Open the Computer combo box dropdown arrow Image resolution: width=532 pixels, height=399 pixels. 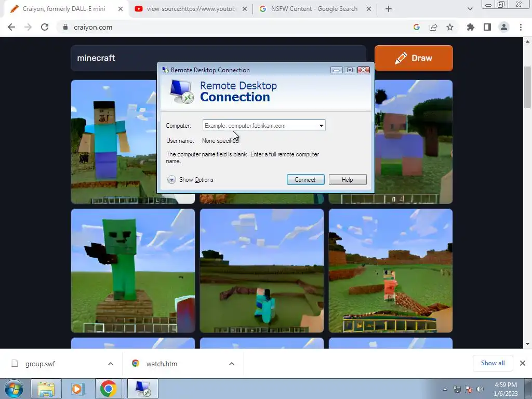coord(321,126)
